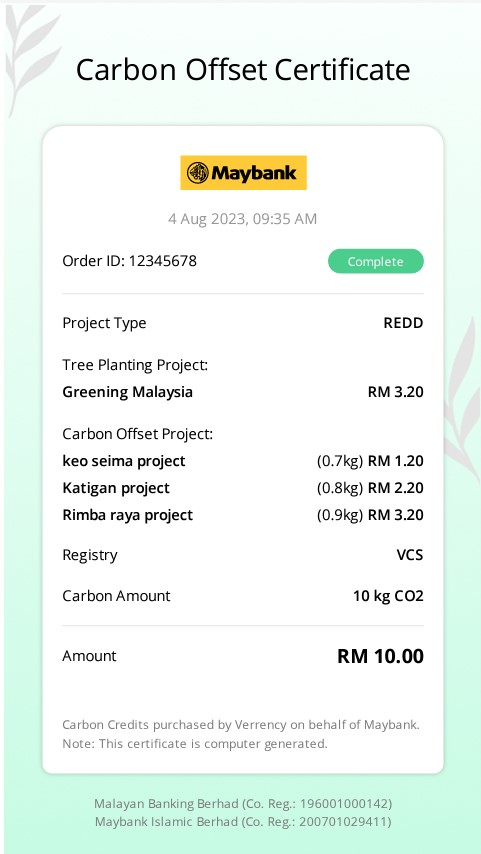Click the Order ID 12345678 text
Image resolution: width=481 pixels, height=854 pixels.
[x=130, y=261]
